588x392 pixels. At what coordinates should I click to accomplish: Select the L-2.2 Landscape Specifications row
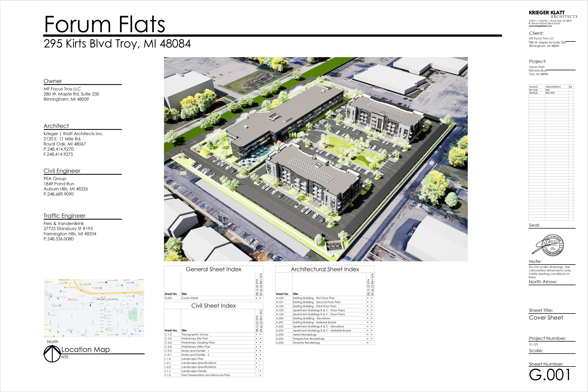[x=213, y=367]
